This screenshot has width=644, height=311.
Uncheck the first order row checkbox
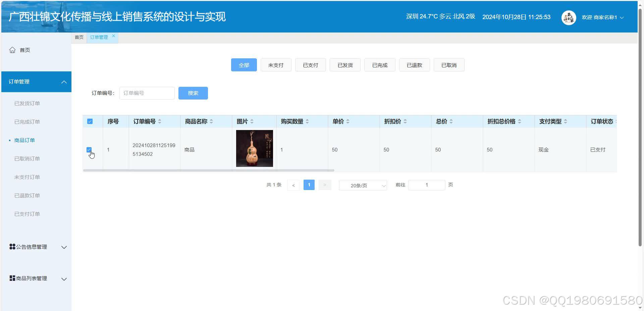(89, 149)
